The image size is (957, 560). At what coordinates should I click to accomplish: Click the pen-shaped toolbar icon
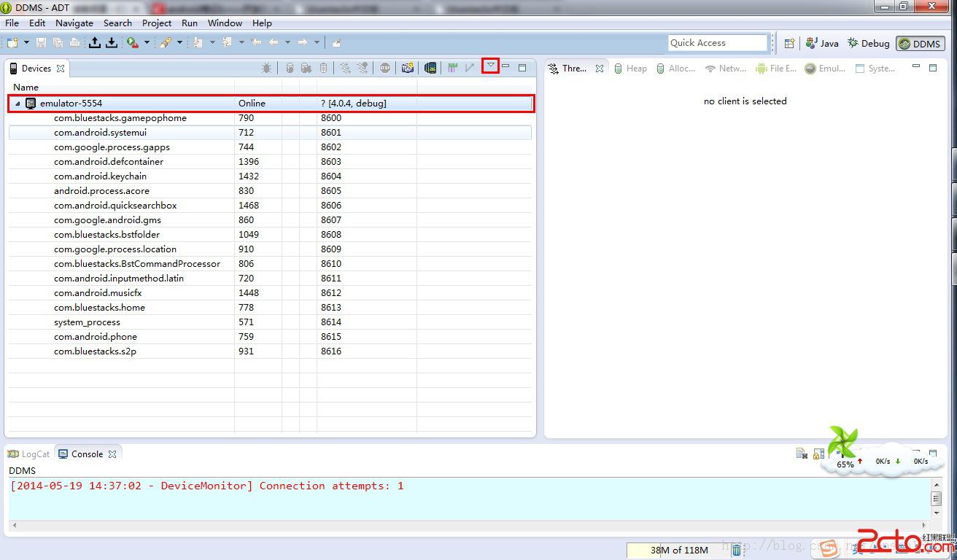tap(166, 43)
